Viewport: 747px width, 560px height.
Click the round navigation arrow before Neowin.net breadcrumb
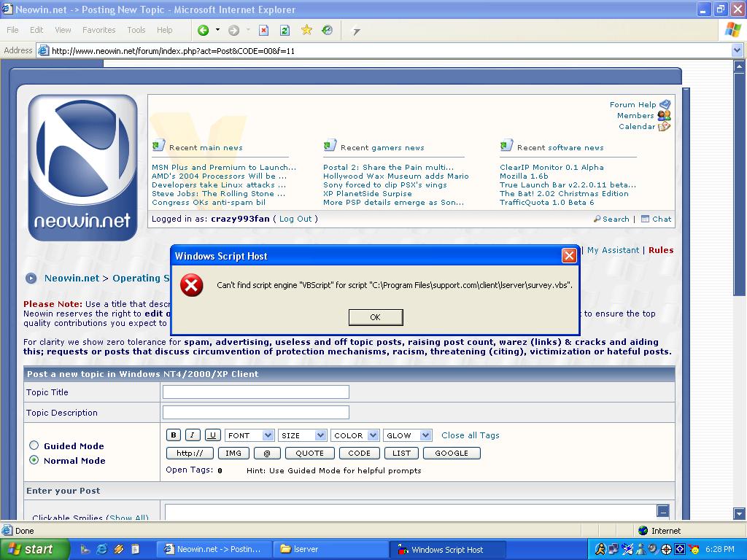click(x=31, y=278)
